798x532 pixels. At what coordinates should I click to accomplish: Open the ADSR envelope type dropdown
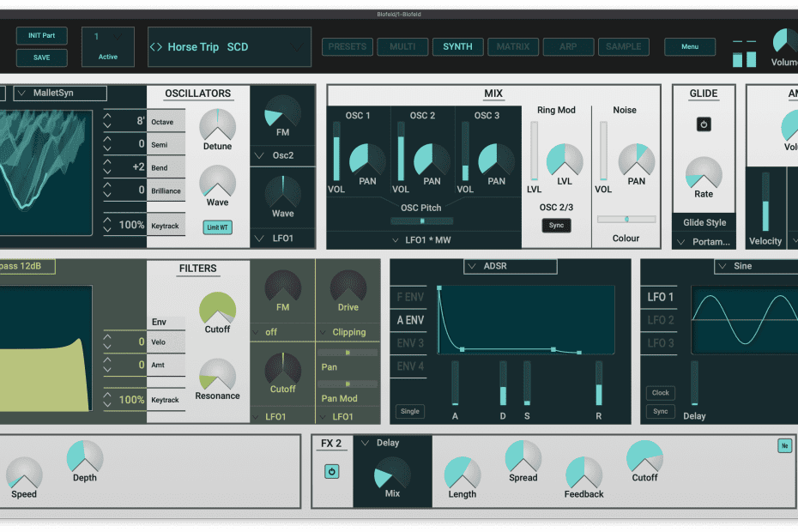(510, 267)
